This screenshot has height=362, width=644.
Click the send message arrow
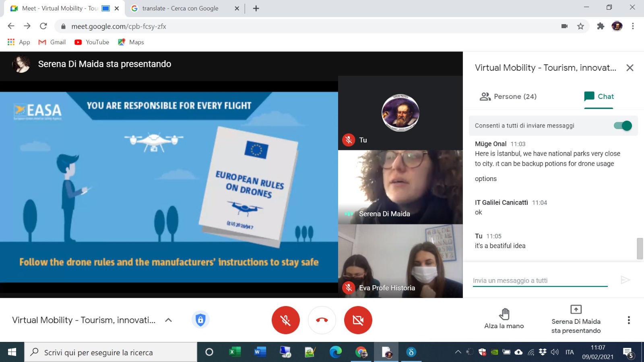pos(625,280)
